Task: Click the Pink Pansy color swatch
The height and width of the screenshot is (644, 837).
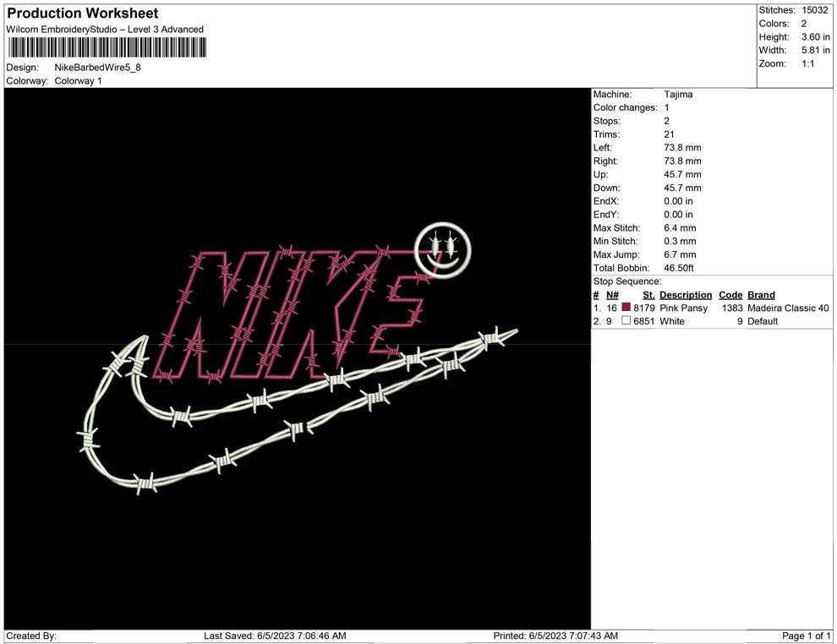Action: point(626,308)
